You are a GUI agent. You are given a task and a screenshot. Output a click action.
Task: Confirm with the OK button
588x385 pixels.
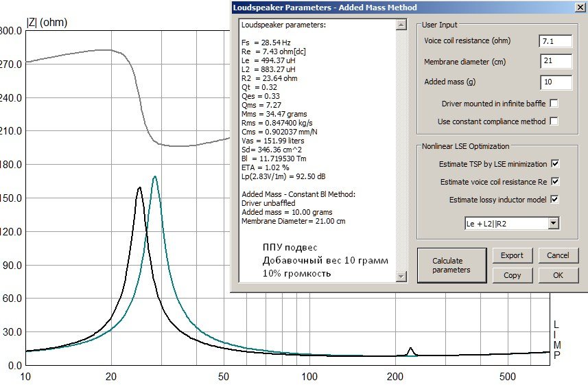coord(558,275)
